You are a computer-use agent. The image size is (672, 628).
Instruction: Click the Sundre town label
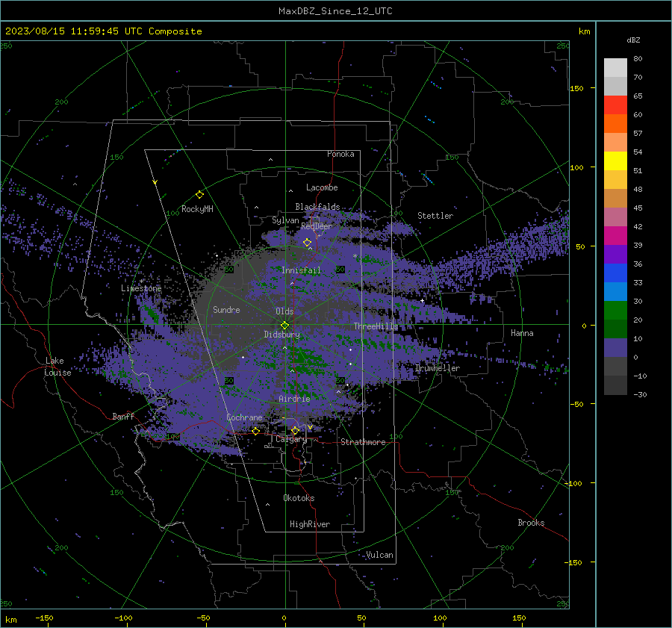pyautogui.click(x=226, y=309)
